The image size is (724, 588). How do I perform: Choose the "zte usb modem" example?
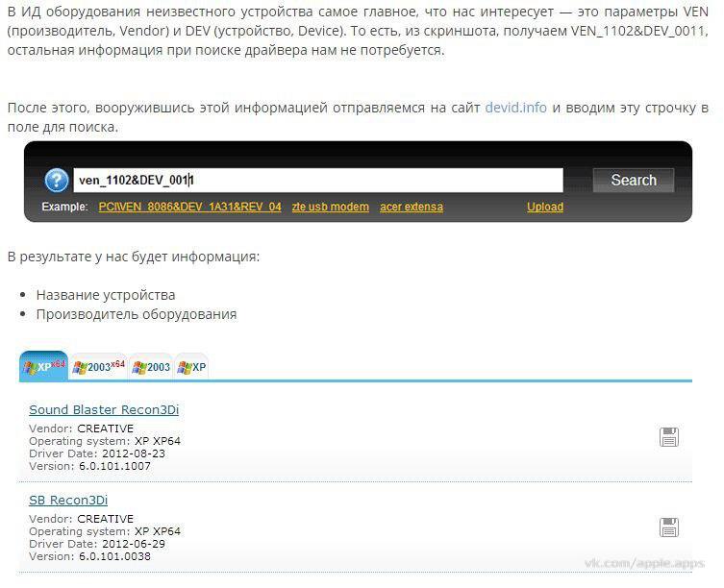(330, 207)
